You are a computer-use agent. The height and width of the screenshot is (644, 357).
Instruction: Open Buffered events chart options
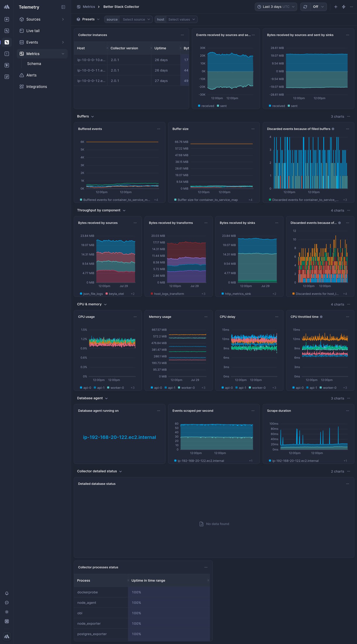coord(159,129)
